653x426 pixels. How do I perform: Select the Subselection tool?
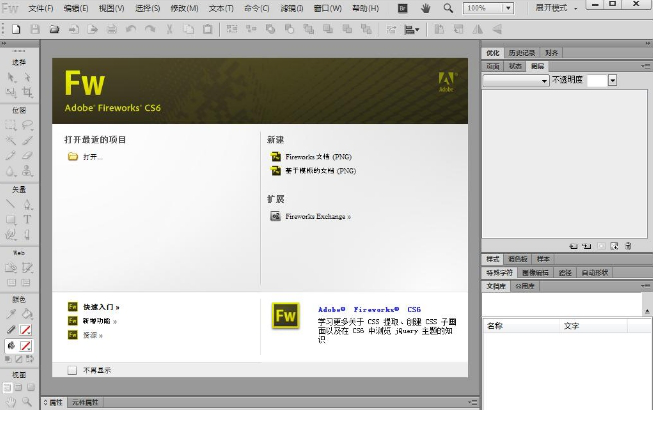tap(27, 77)
